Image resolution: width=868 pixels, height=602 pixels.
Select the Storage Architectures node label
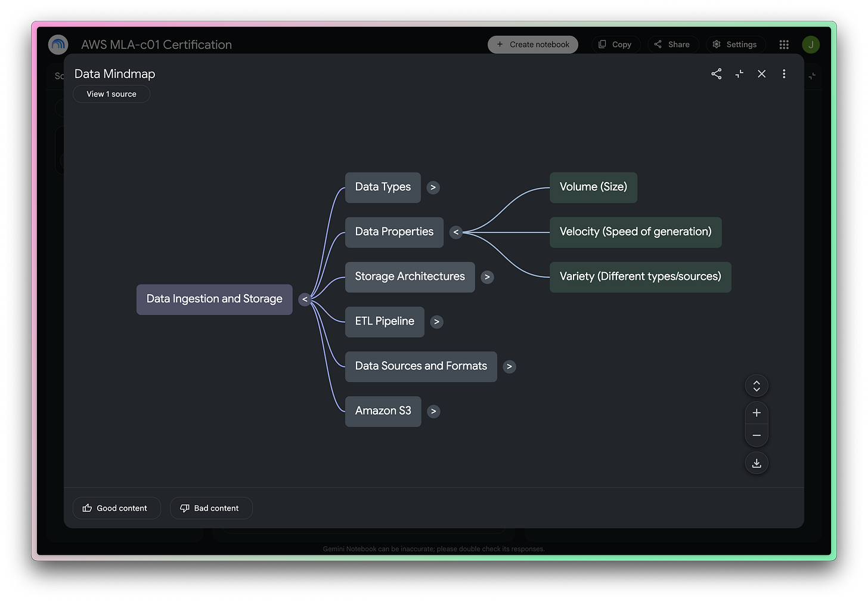pos(410,277)
